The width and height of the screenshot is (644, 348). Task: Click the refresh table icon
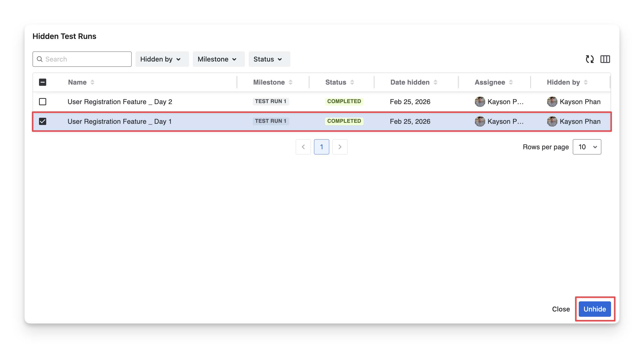pyautogui.click(x=590, y=59)
